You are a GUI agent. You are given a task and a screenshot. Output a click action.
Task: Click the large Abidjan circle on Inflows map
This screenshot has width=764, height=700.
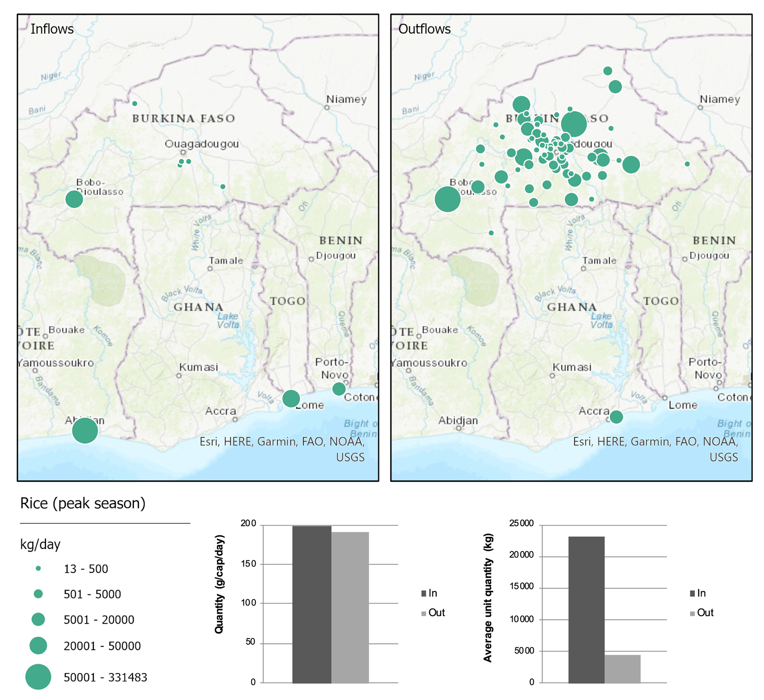85,430
